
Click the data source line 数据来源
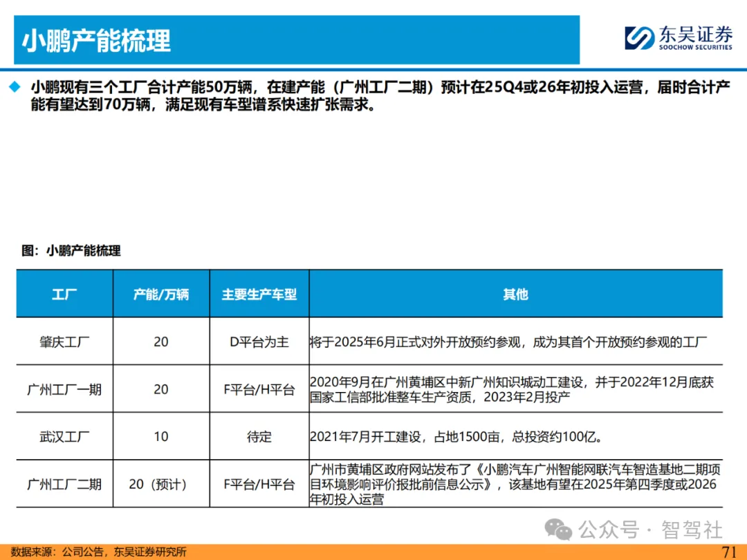[99, 552]
